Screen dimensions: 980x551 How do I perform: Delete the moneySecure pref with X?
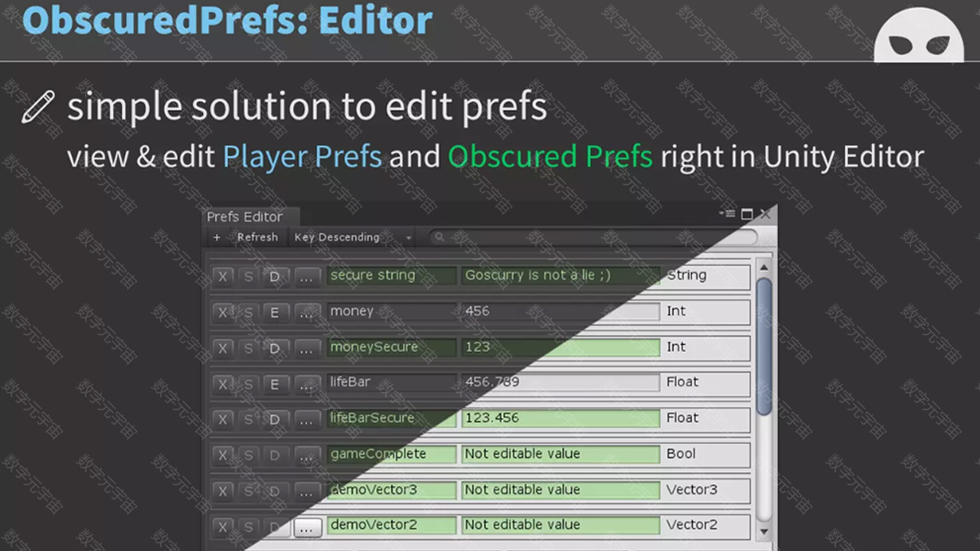(x=223, y=348)
